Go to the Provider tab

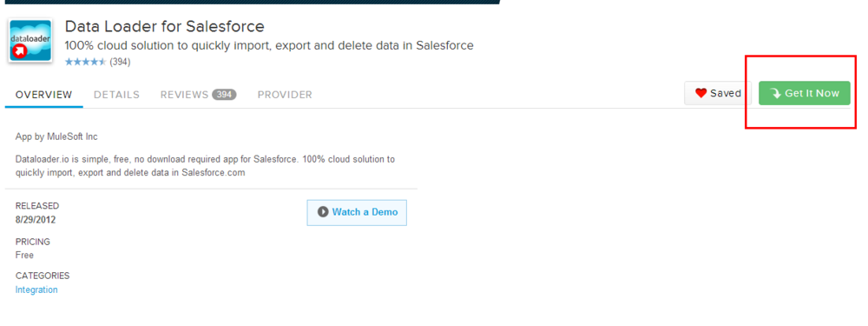(285, 95)
